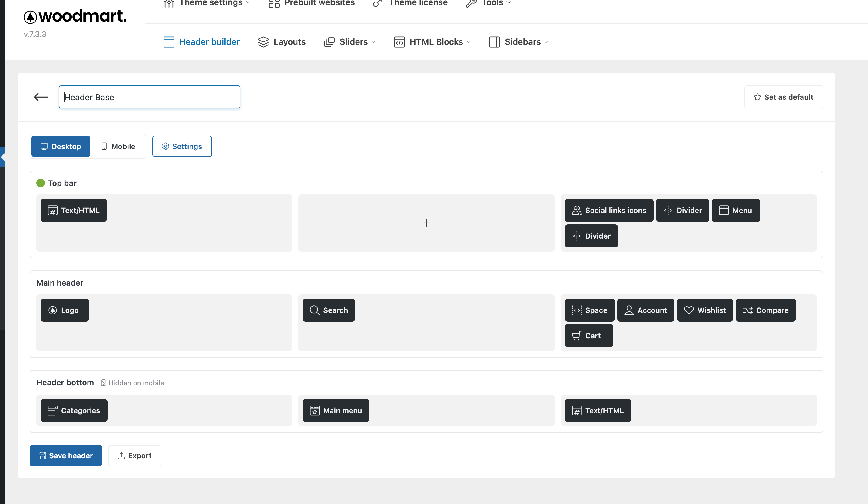Select the Search element block
Image resolution: width=868 pixels, height=504 pixels.
pos(329,310)
